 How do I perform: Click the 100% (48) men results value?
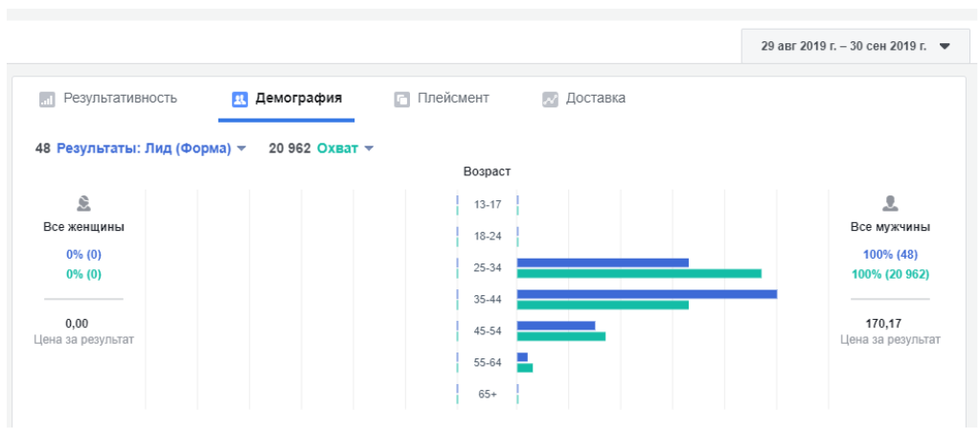[890, 255]
